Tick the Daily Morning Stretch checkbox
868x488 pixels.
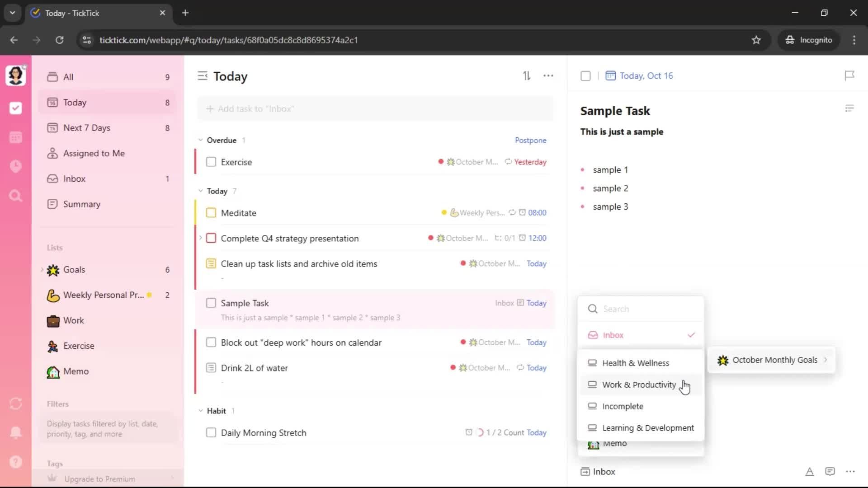point(211,432)
